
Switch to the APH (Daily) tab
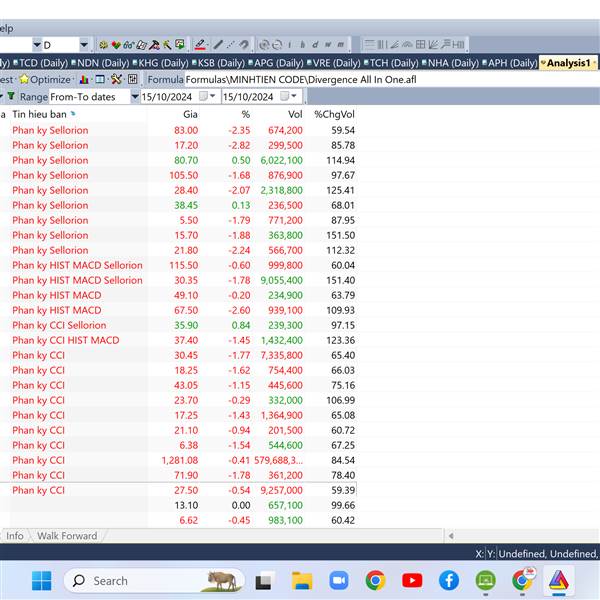pos(510,63)
